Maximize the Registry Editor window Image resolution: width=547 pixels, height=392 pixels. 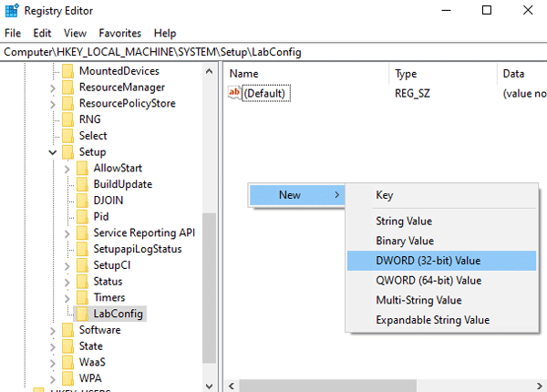coord(487,10)
